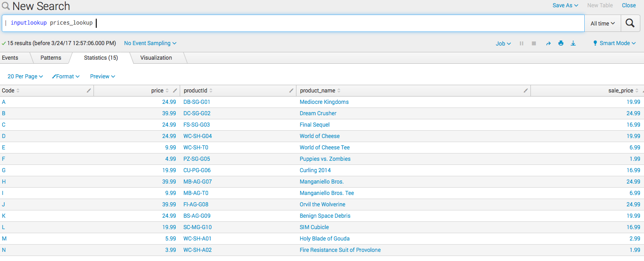
Task: Print the search results
Action: click(561, 43)
